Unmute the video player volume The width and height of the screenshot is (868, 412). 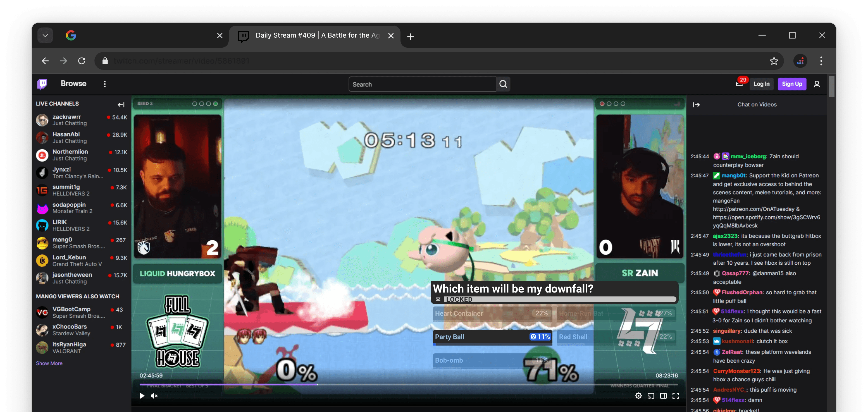click(154, 396)
